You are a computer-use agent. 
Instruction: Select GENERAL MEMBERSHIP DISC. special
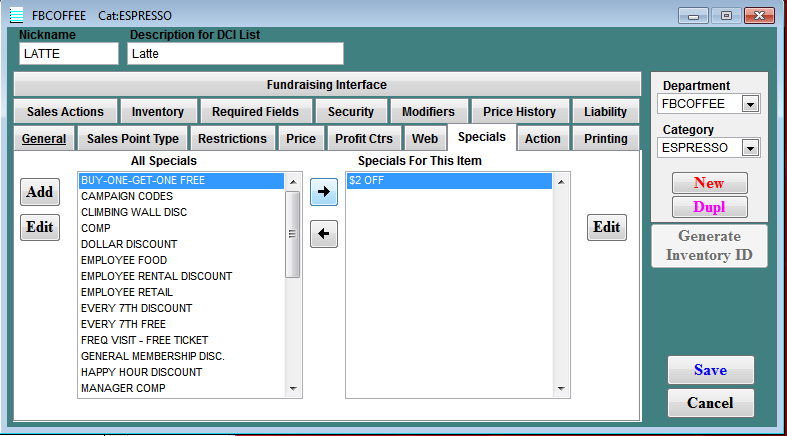[x=181, y=357]
